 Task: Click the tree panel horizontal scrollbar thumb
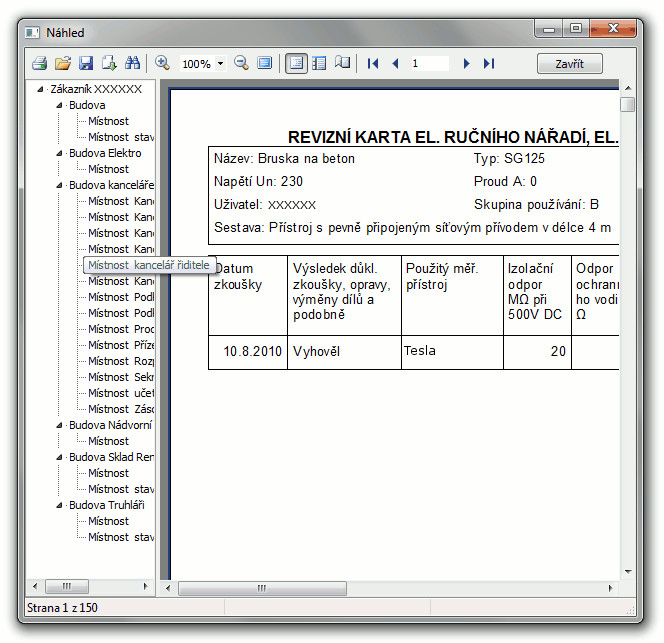click(x=67, y=587)
